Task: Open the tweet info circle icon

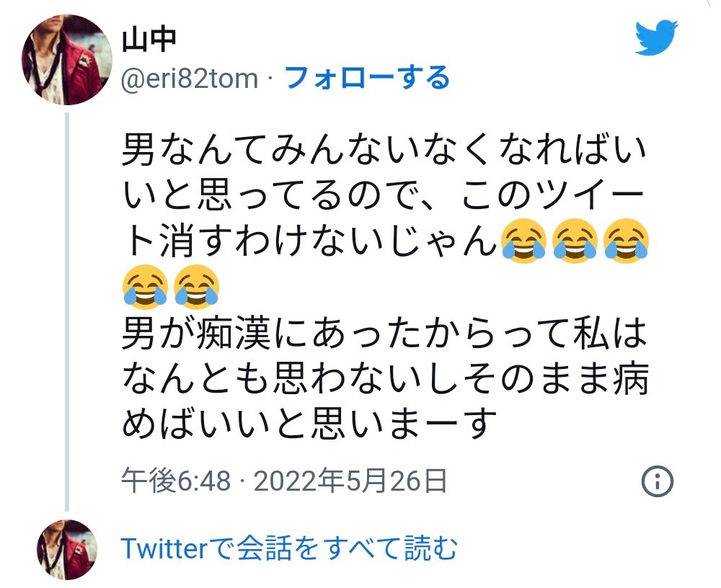Action: [657, 481]
